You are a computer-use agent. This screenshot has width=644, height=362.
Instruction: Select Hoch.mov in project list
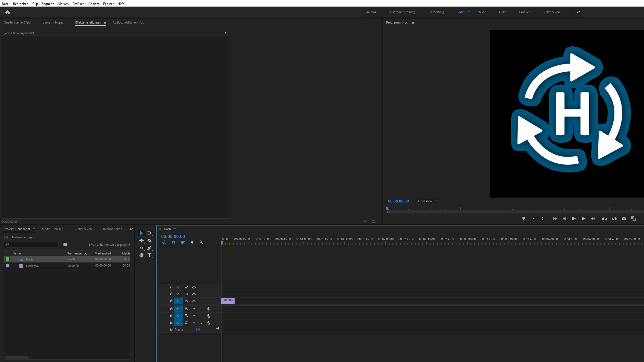[33, 266]
